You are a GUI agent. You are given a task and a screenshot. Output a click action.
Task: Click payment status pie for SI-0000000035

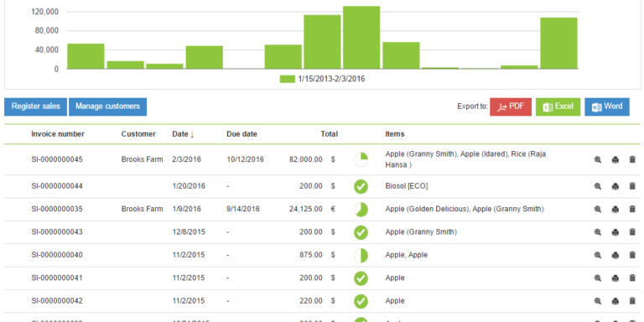[x=361, y=210]
